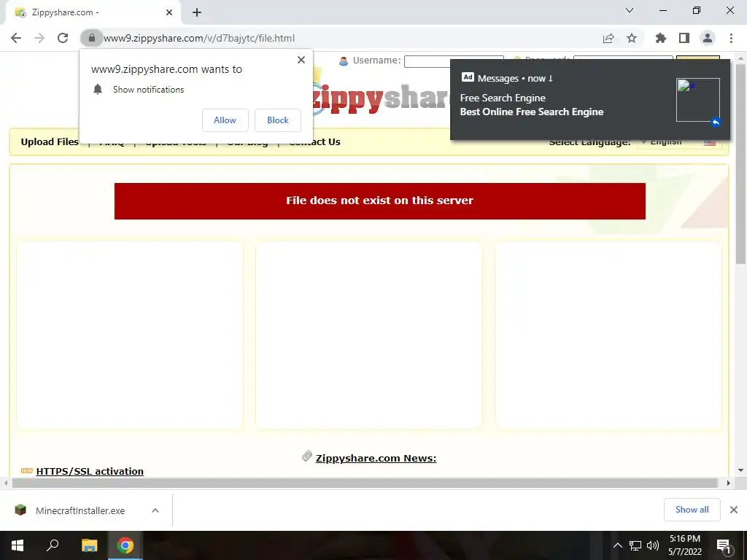747x560 pixels.
Task: Open the Windows Start menu
Action: tap(18, 545)
